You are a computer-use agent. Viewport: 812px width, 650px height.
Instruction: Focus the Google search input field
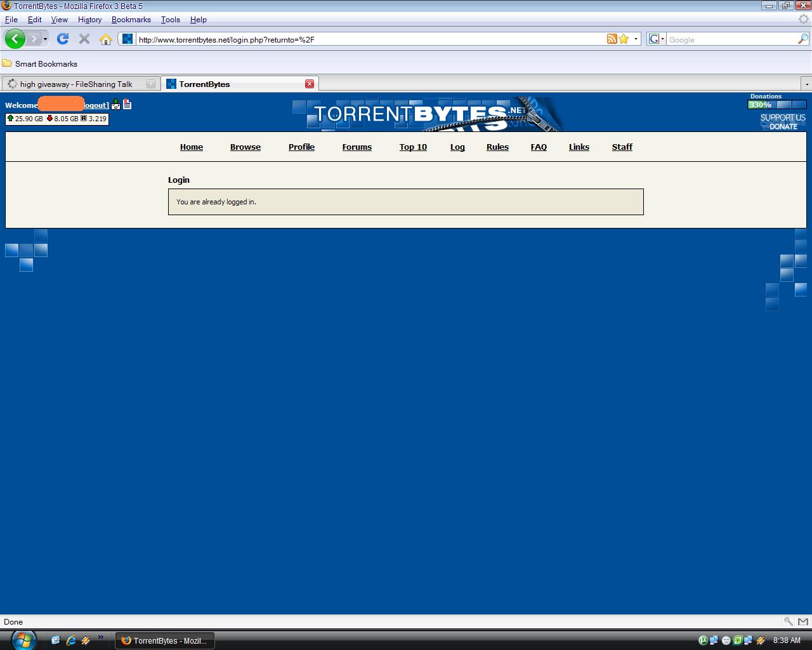pyautogui.click(x=731, y=39)
